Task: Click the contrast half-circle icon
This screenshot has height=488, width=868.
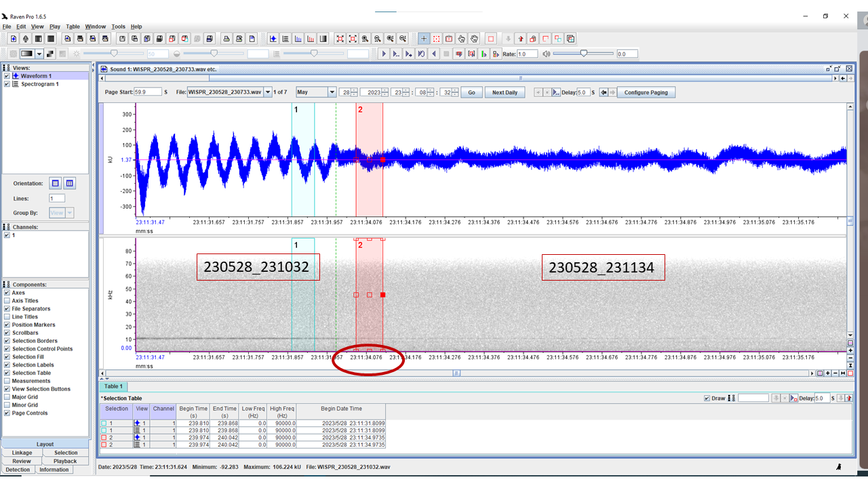Action: [x=176, y=54]
